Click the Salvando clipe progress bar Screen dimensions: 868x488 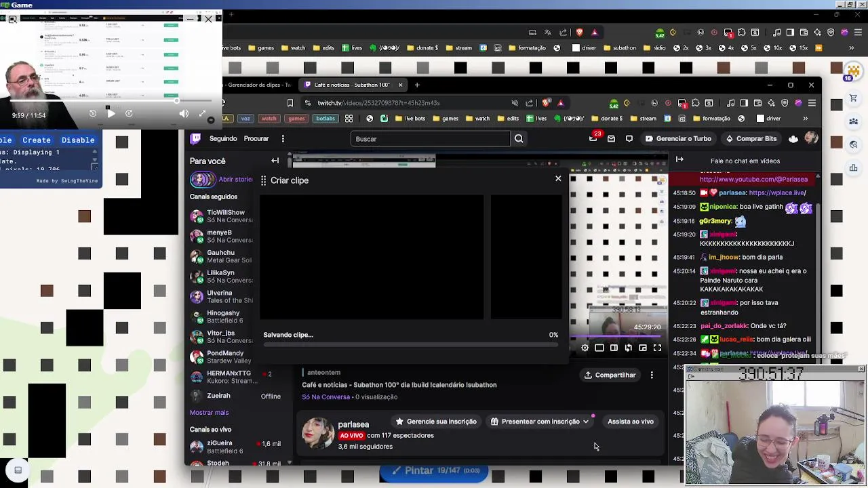[410, 344]
